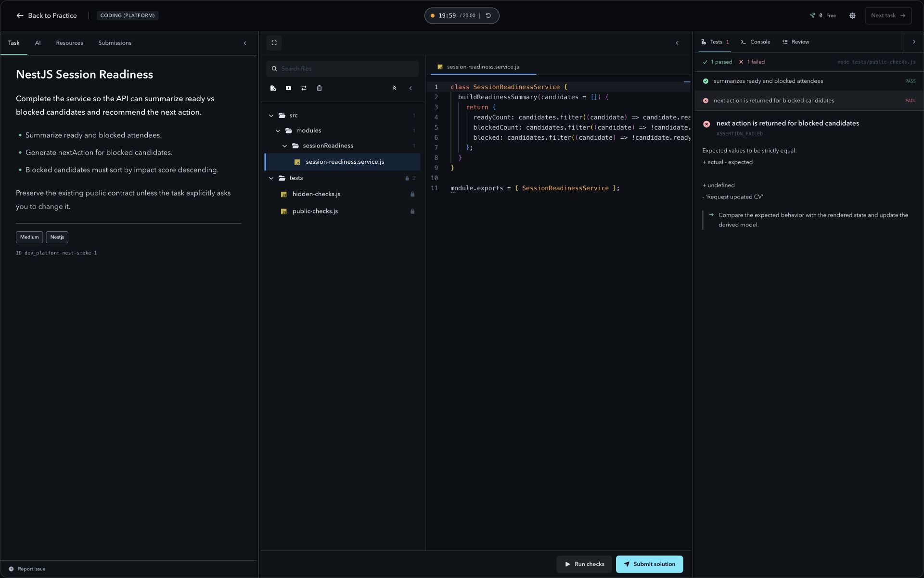Viewport: 924px width, 578px height.
Task: Select failed test 'next action is returned' row
Action: (808, 101)
